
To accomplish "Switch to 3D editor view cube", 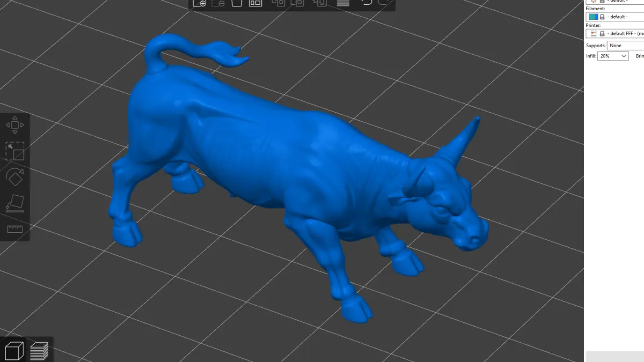I will click(14, 351).
